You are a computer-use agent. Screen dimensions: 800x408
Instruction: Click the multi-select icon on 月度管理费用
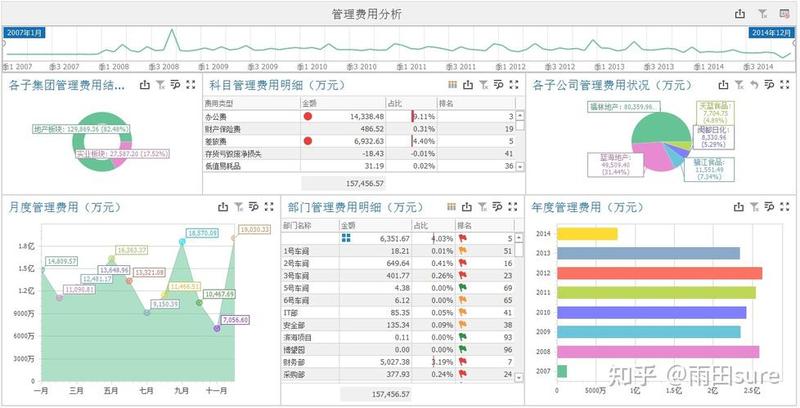click(254, 207)
